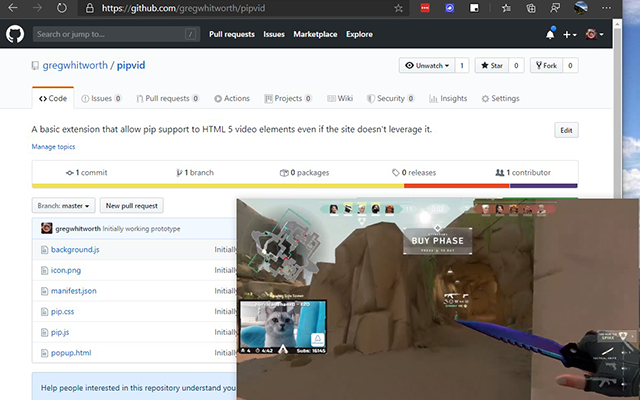Screen dimensions: 640x400
Task: Star the pipvid repository
Action: (491, 65)
